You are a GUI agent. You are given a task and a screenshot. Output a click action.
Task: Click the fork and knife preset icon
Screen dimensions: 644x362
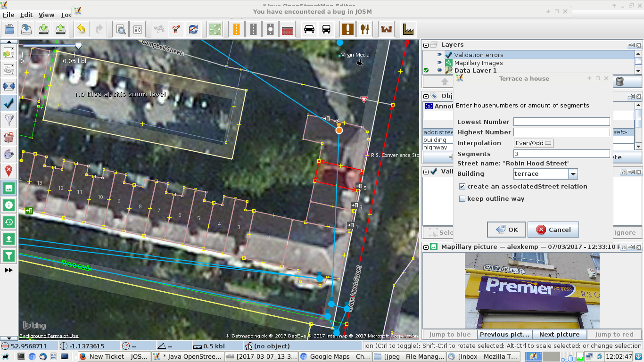point(364,29)
